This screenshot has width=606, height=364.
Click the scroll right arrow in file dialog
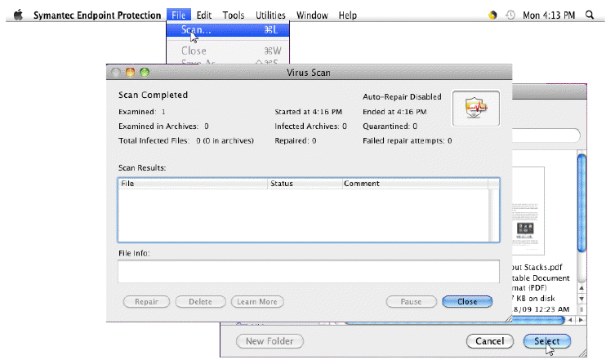(581, 320)
